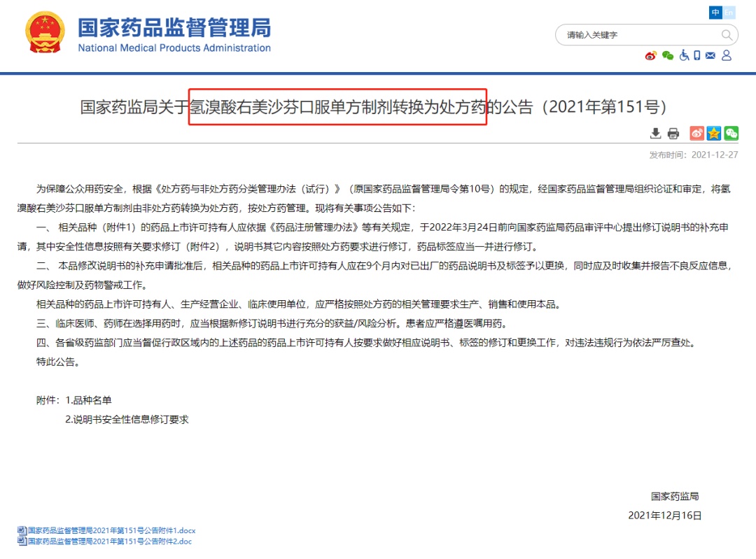Open email subscription via the envelope icon
Image resolution: width=756 pixels, height=559 pixels.
pos(710,56)
